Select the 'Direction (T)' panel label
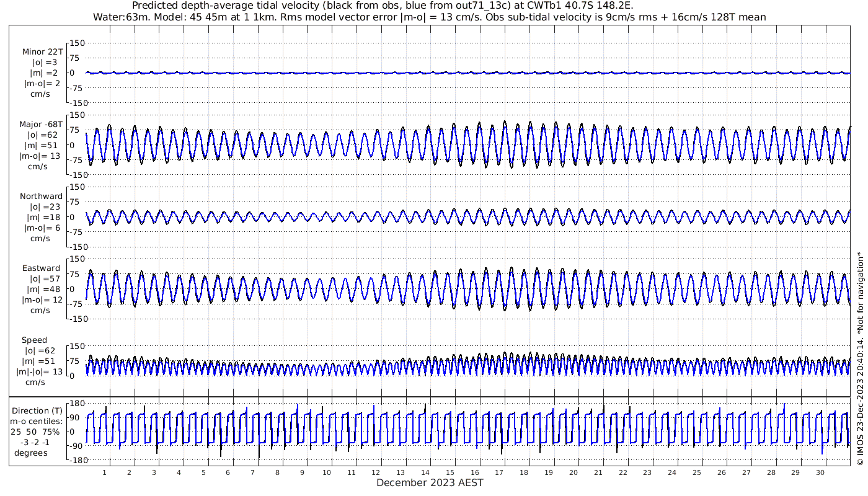 [37, 411]
